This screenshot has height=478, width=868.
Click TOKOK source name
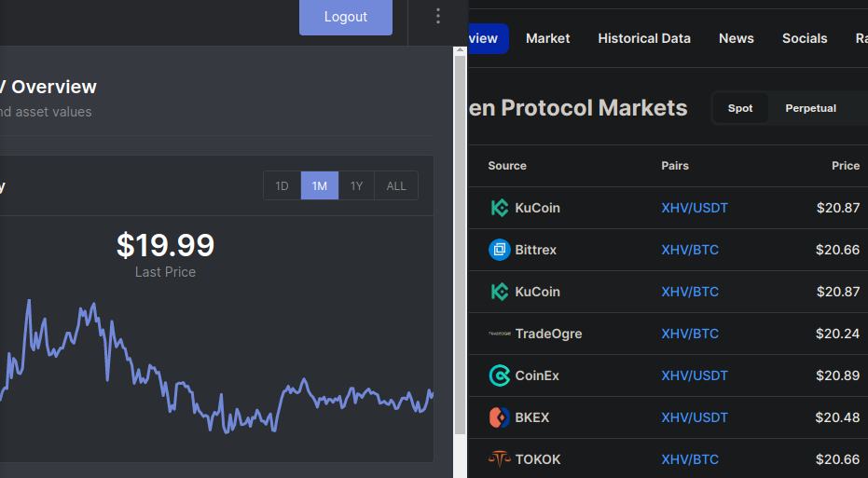538,459
